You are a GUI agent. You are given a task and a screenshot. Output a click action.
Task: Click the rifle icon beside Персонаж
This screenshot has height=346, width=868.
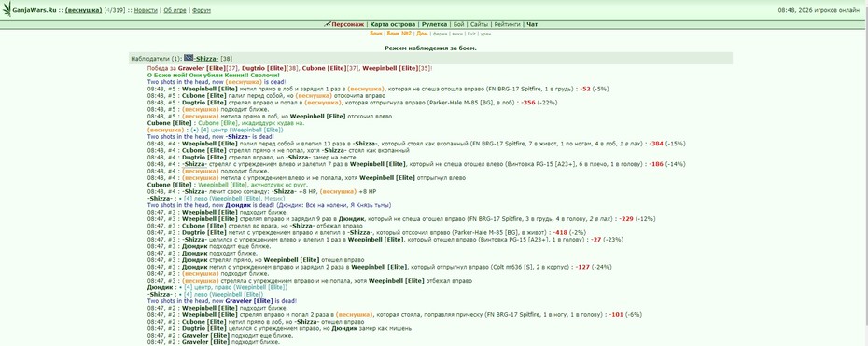328,24
